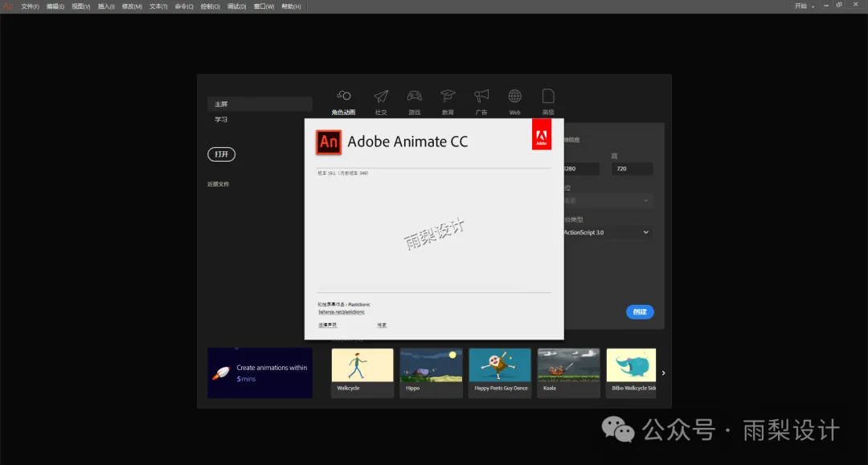Click the 打开 open button
Viewport: 868px width, 465px height.
(x=222, y=154)
